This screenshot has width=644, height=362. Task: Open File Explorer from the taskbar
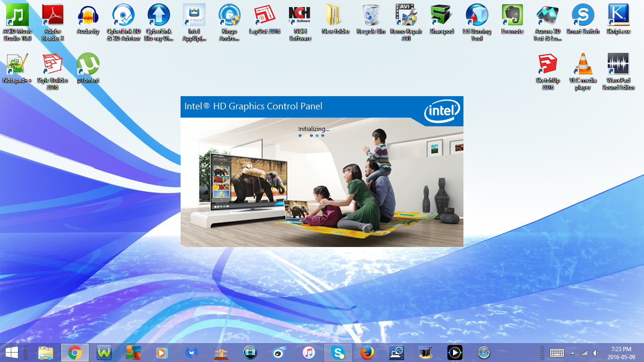pos(46,353)
